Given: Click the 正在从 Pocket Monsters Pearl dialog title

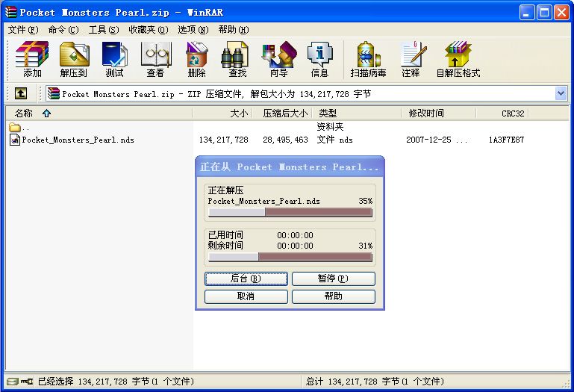Looking at the screenshot, I should click(289, 167).
